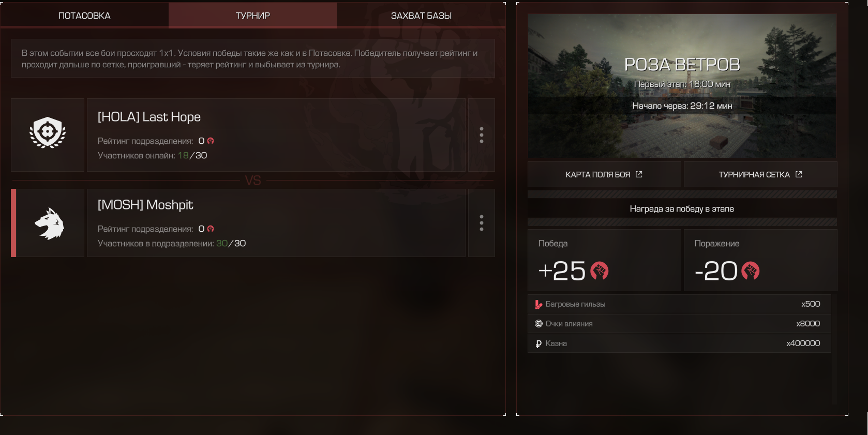
Task: Open three-dot menu for Moshpit
Action: [x=482, y=223]
